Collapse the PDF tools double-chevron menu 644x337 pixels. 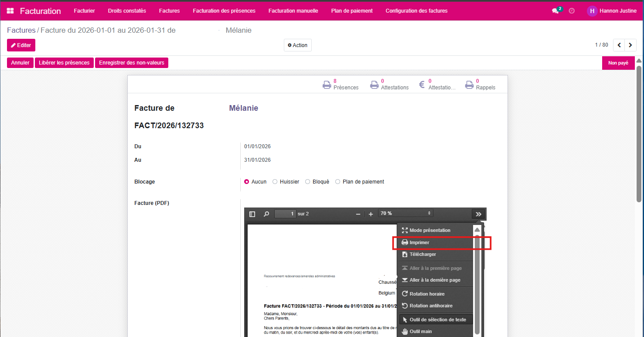coord(478,214)
